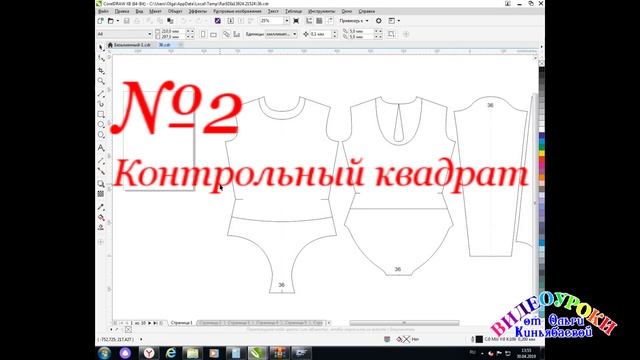The image size is (640, 360).
Task: Select the Parallel Dimension tool
Action: (101, 161)
